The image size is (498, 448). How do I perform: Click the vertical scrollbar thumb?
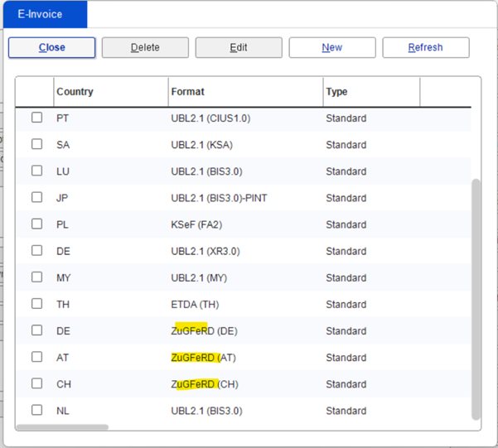(x=475, y=298)
